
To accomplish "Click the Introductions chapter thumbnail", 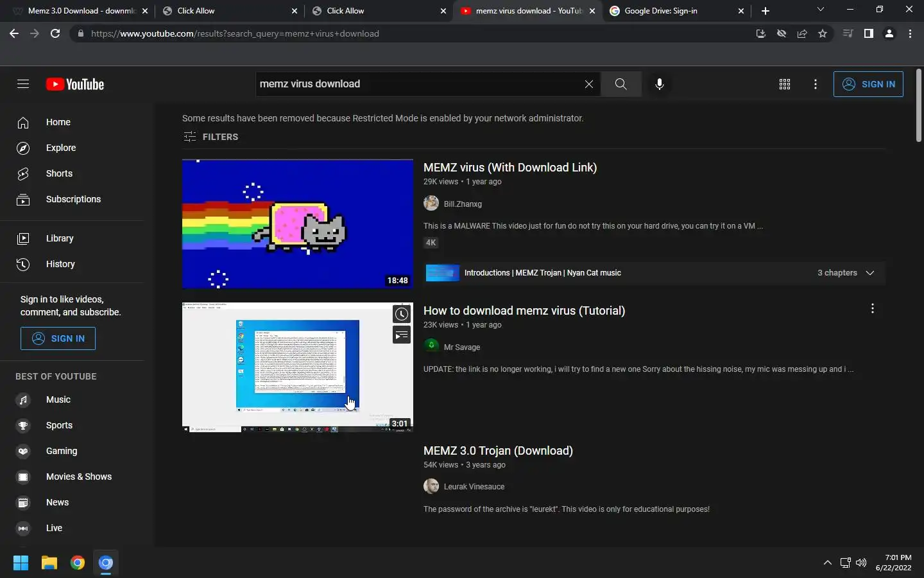I will 443,273.
